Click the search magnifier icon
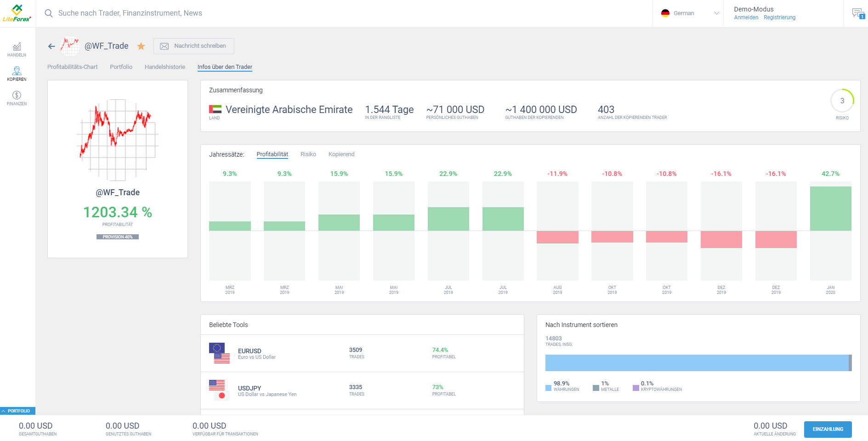Screen dimensions: 868x441 48,13
